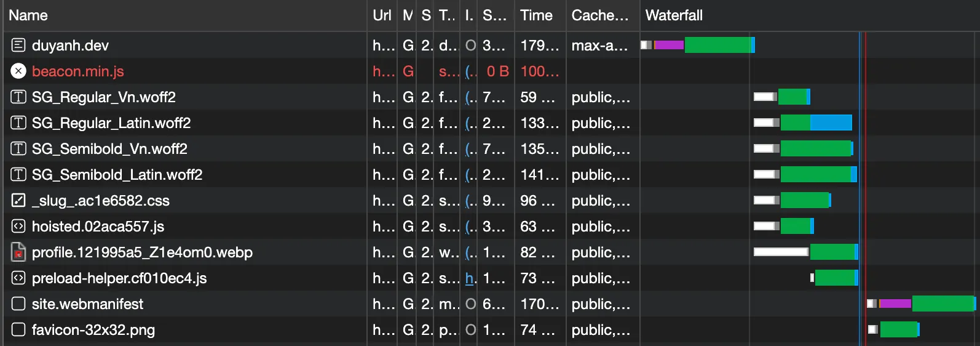Click the document icon beside duyanh.dev
The image size is (980, 346).
(18, 45)
